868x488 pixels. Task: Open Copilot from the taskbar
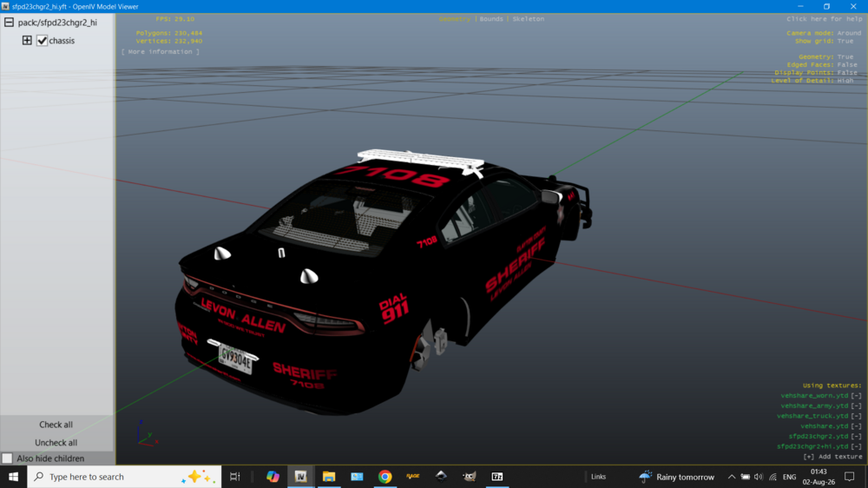273,477
